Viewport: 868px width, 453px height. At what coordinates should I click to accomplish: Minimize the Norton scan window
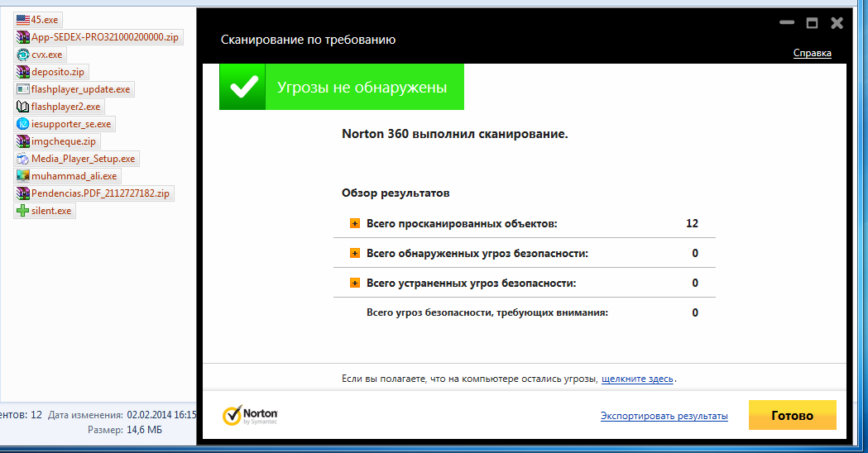pyautogui.click(x=787, y=22)
